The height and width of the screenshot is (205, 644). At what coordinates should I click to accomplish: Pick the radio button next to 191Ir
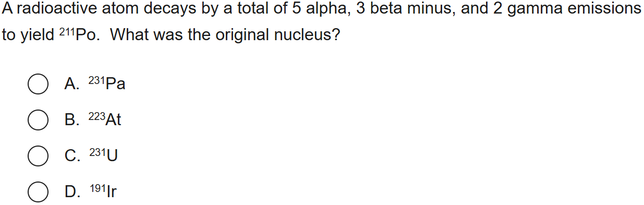[x=38, y=191]
